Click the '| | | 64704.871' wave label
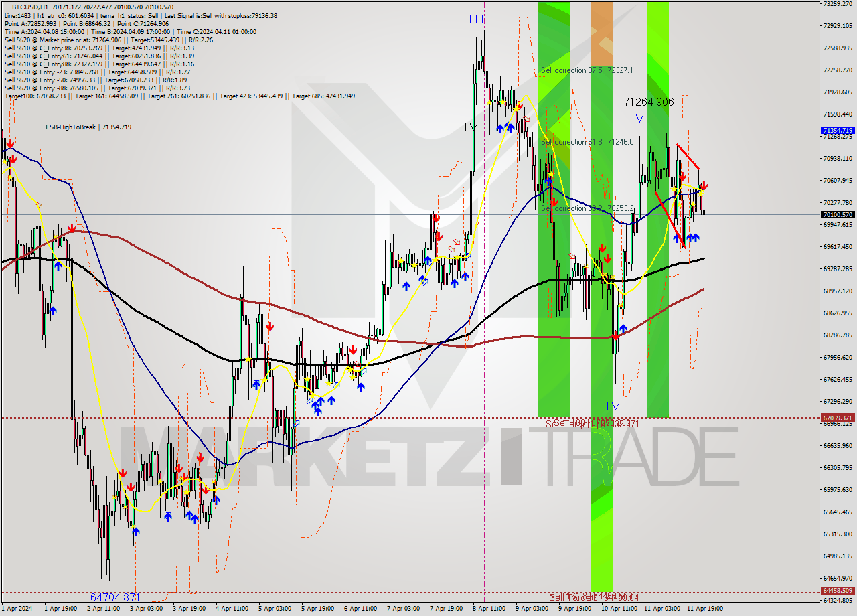Viewport: 857px width, 616px height. (x=106, y=597)
